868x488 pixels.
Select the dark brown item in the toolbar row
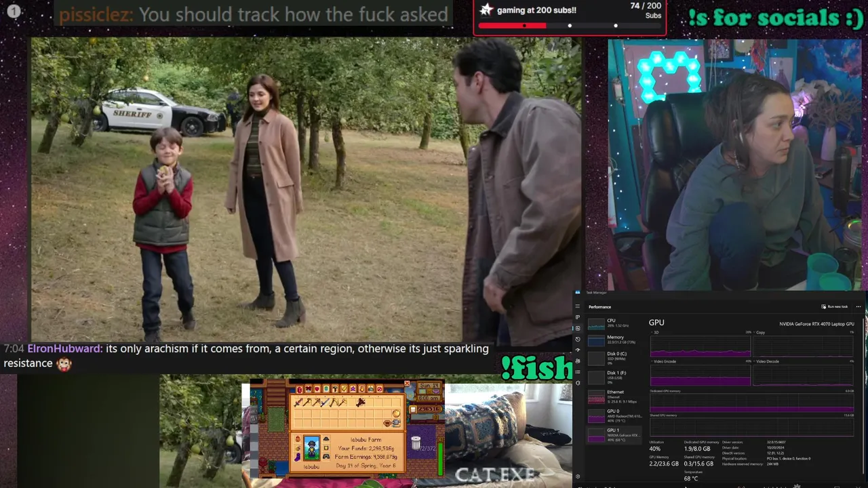pyautogui.click(x=361, y=403)
